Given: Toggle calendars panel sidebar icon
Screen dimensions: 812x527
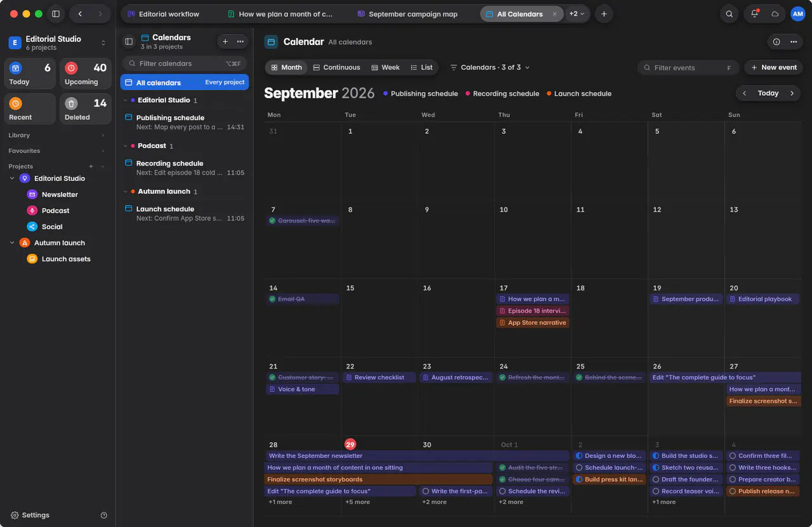Looking at the screenshot, I should pyautogui.click(x=129, y=41).
